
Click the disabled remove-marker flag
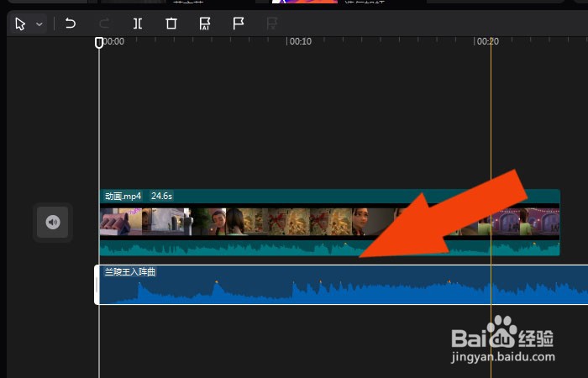[x=272, y=24]
